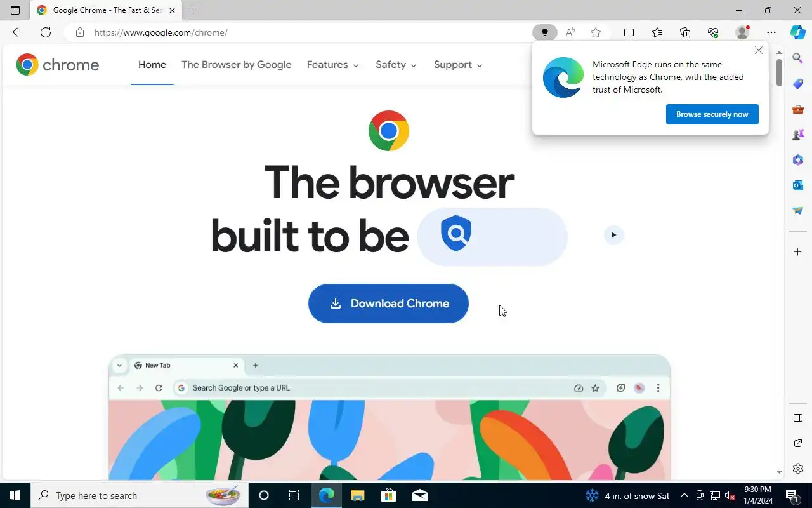
Task: Open the Windows Start menu
Action: pyautogui.click(x=15, y=495)
